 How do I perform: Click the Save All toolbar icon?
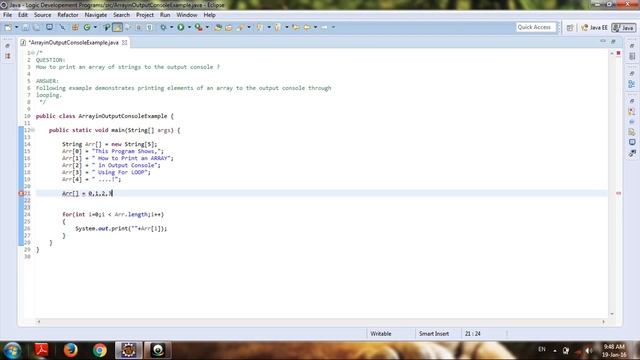click(x=36, y=27)
